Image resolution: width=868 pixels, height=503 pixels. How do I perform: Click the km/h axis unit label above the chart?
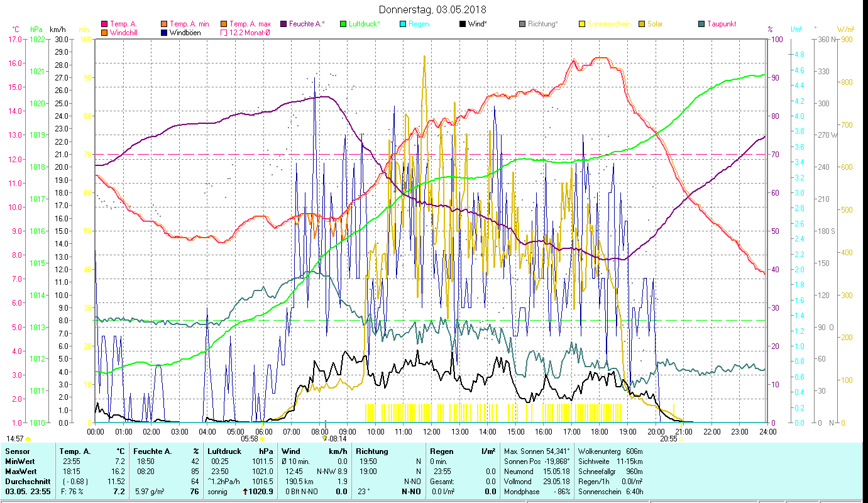pyautogui.click(x=57, y=30)
